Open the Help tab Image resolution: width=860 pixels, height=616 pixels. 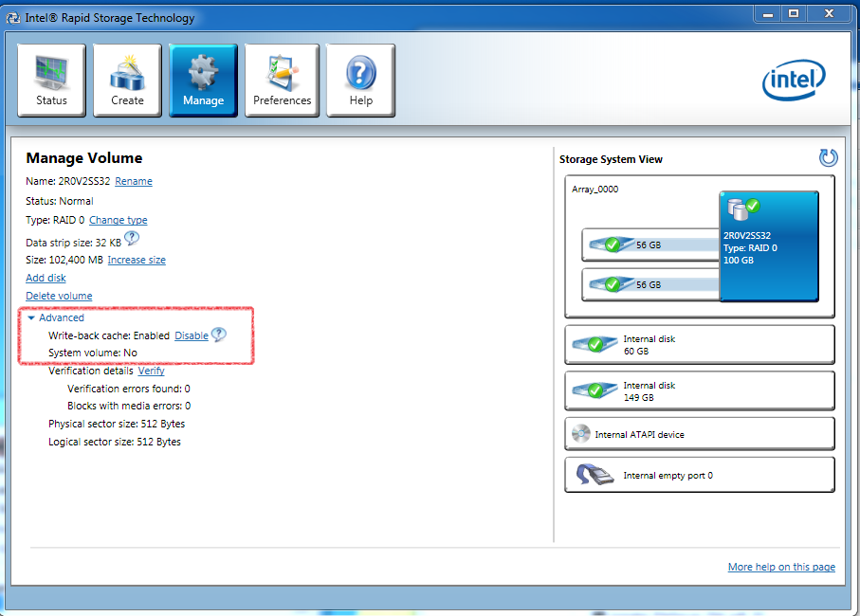point(361,80)
